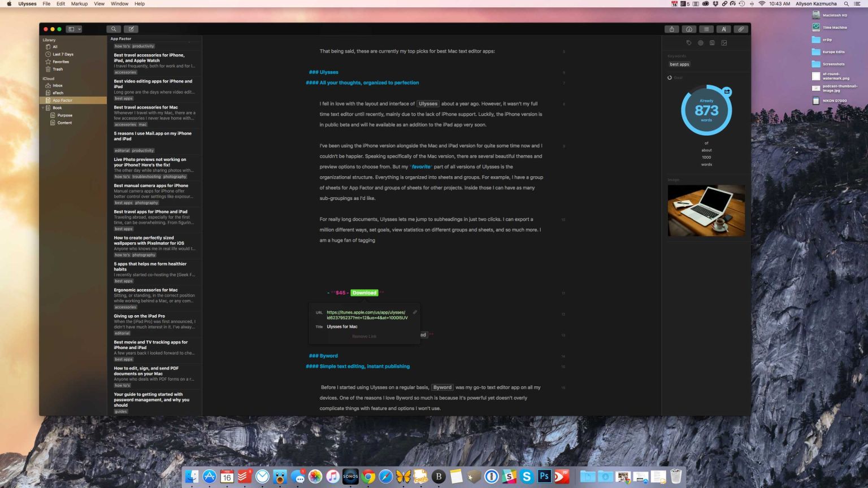Click Remove Link in the link popover
This screenshot has width=868, height=488.
363,336
